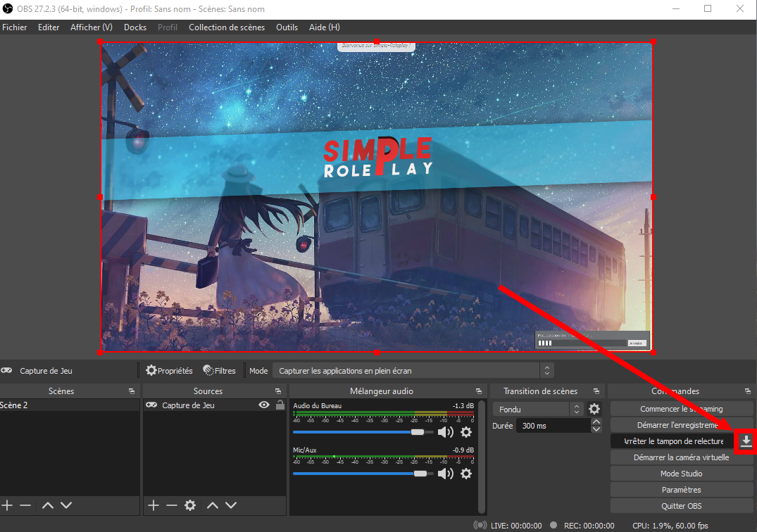Expand the capture Mode dropdown
Image resolution: width=757 pixels, height=532 pixels.
[547, 370]
